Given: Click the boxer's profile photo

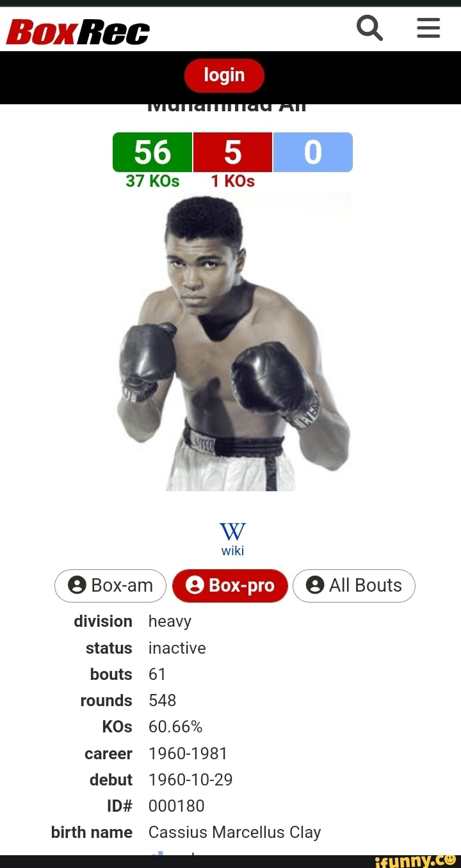Looking at the screenshot, I should [233, 342].
